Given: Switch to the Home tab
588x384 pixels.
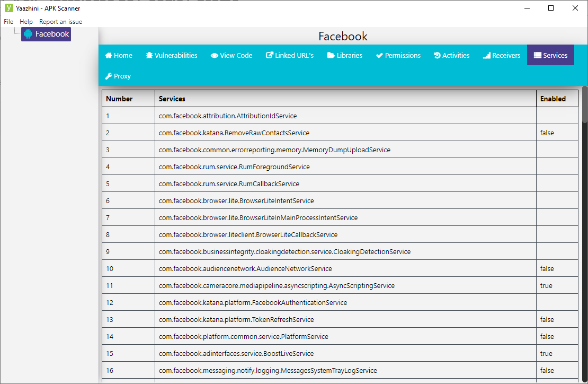Looking at the screenshot, I should [119, 55].
